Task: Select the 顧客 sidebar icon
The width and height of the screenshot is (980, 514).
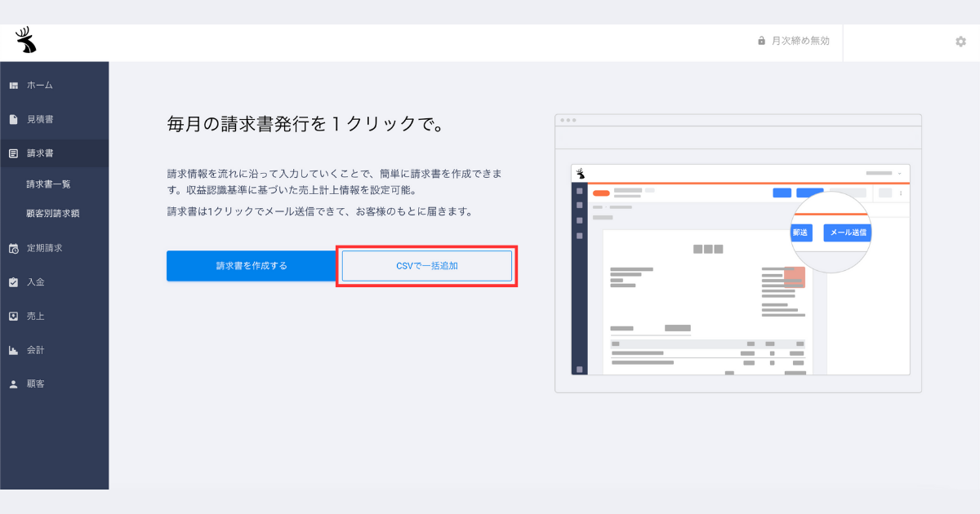Action: (x=14, y=383)
